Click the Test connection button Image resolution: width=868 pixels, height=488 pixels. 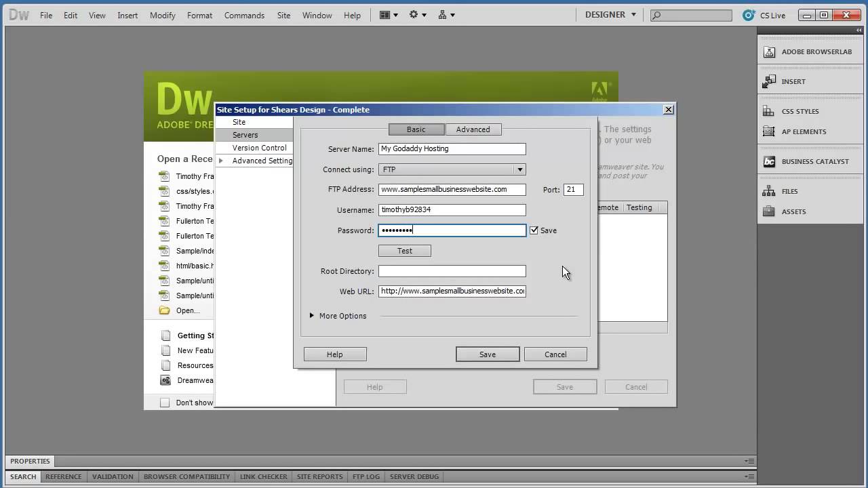pos(404,251)
